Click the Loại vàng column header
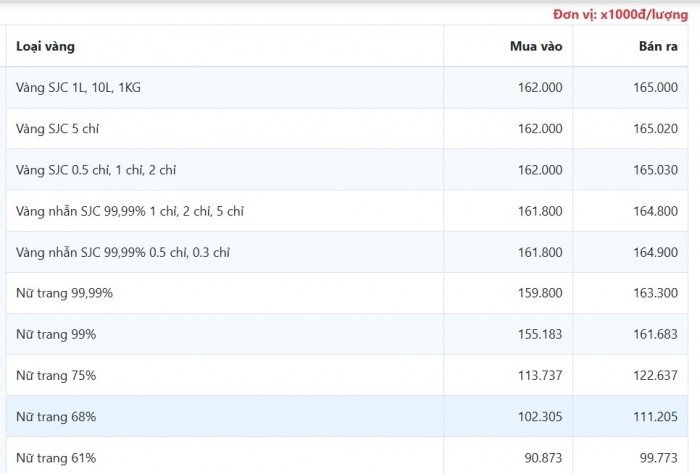700x474 pixels. pos(45,46)
